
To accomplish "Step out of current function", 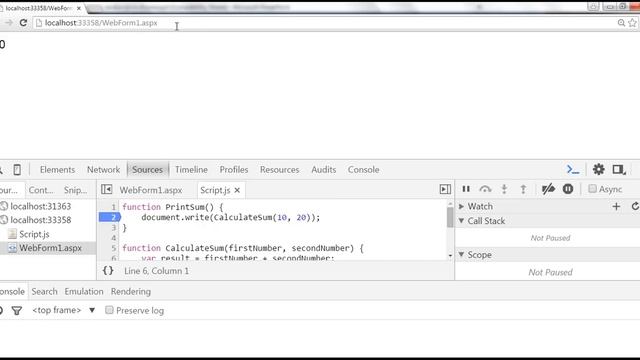I will 523,189.
